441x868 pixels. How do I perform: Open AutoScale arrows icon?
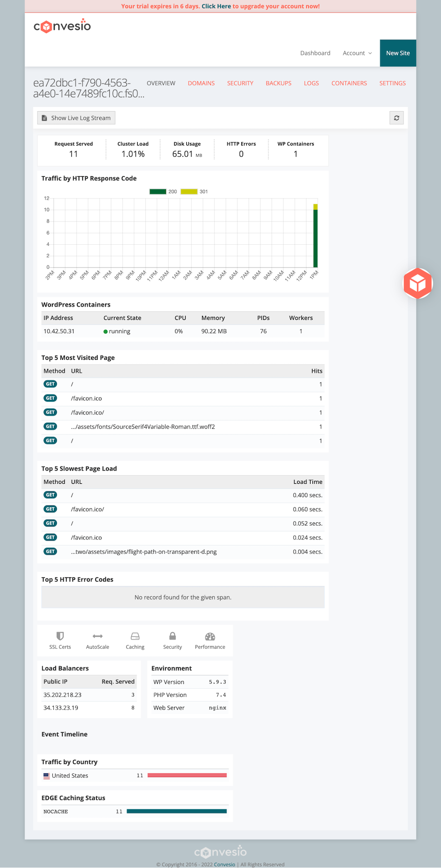click(x=97, y=636)
